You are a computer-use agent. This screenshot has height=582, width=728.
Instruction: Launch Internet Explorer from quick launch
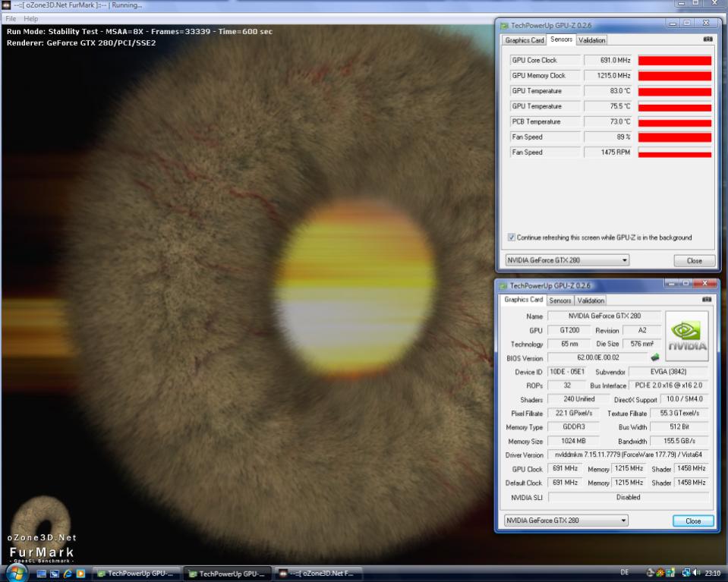point(68,574)
